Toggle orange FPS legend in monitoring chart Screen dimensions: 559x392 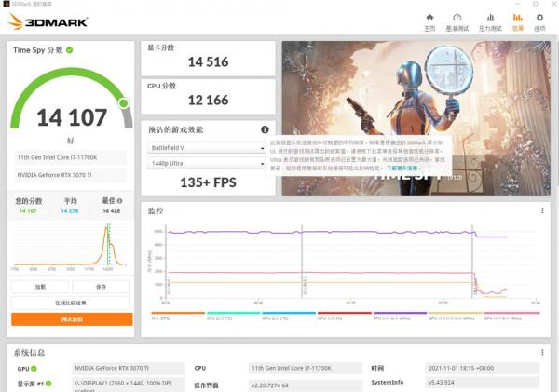(178, 316)
